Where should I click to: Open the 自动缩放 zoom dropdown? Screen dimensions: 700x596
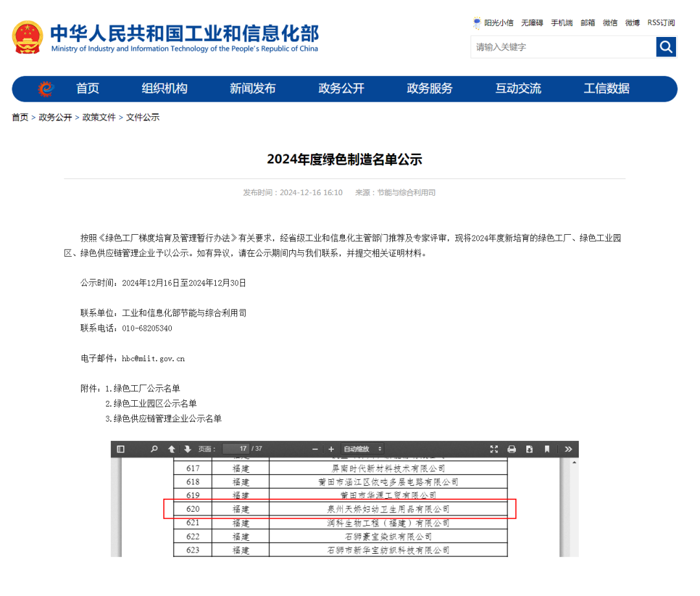(x=362, y=449)
